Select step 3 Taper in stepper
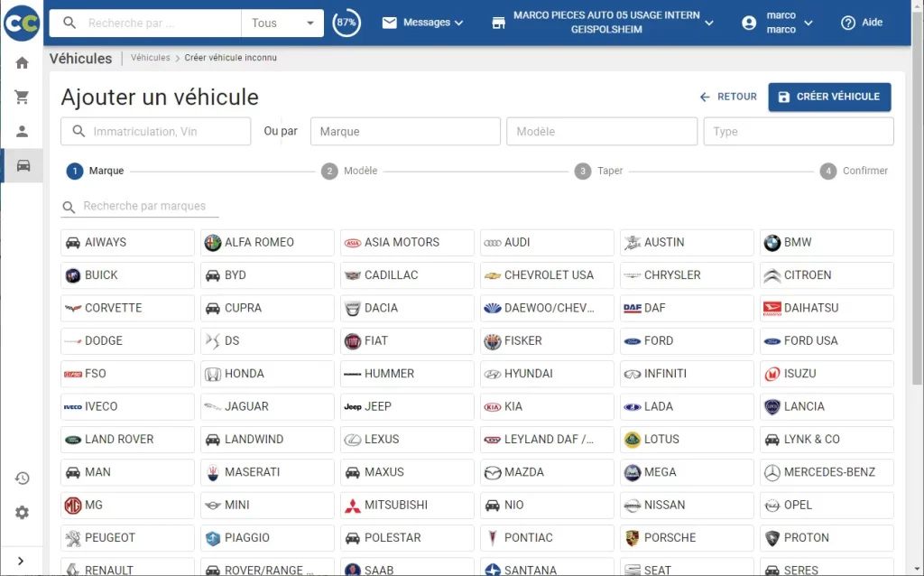The width and height of the screenshot is (924, 576). [599, 171]
